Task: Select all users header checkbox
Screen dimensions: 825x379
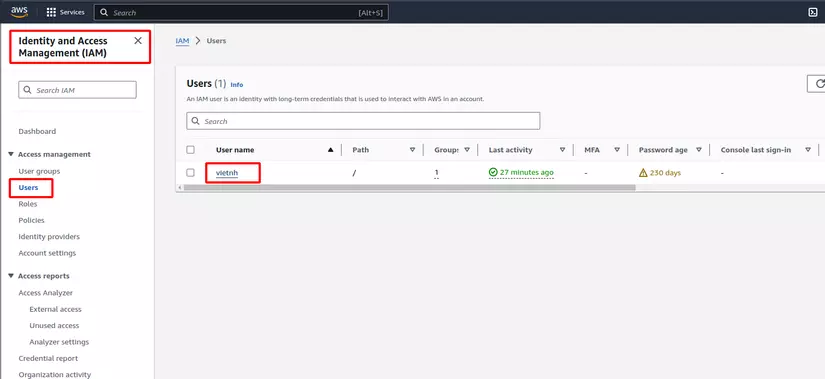Action: coord(190,150)
